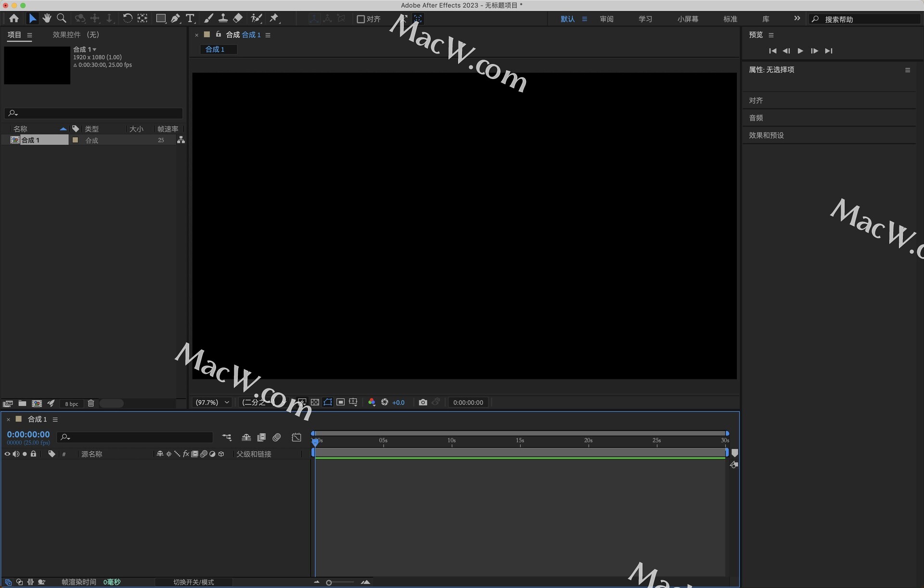Open the channel RGB color icon menu

pos(372,402)
